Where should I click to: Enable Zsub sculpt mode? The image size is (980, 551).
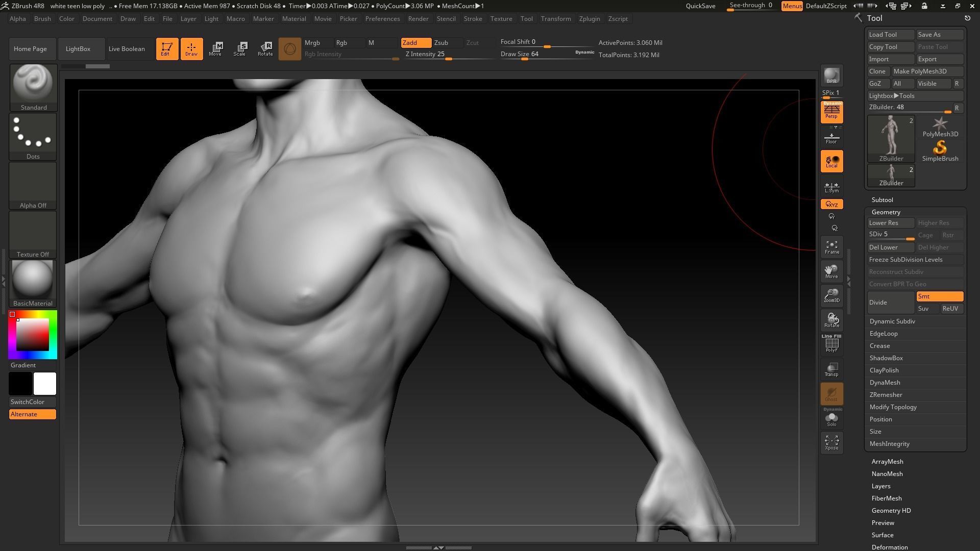[448, 43]
